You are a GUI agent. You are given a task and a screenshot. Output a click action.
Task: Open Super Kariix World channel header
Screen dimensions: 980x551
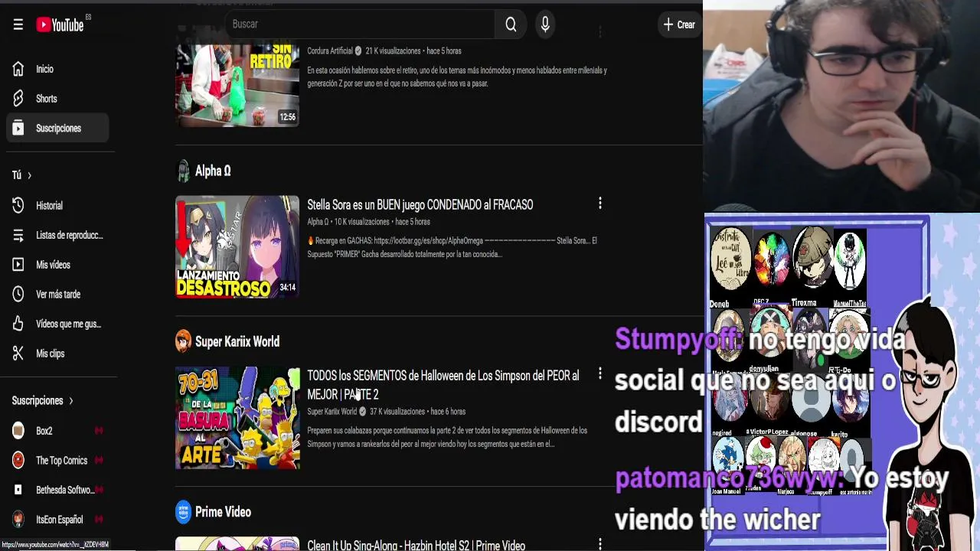237,341
